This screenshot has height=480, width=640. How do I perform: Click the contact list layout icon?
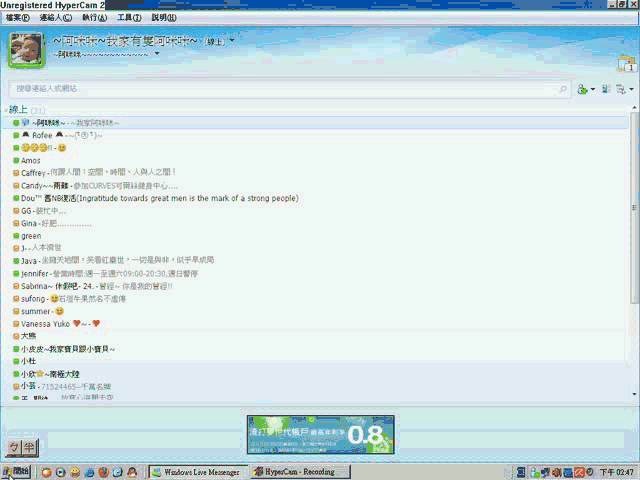606,89
